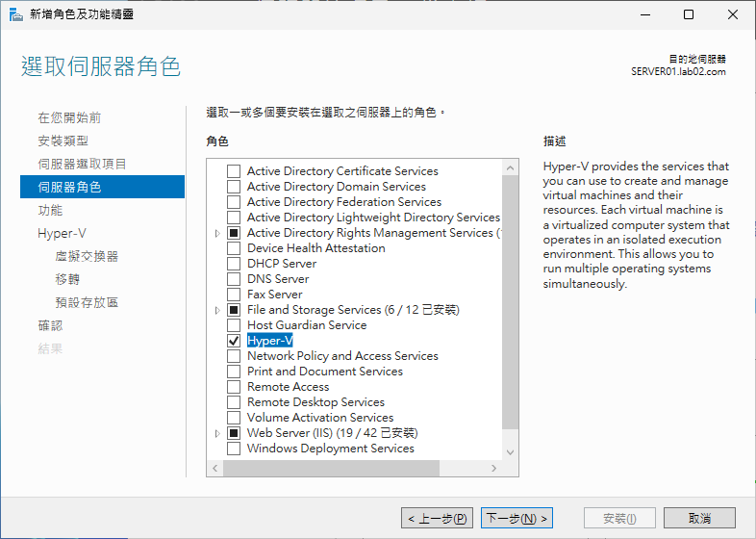Select Remote Access role label
The image size is (756, 539).
(288, 387)
